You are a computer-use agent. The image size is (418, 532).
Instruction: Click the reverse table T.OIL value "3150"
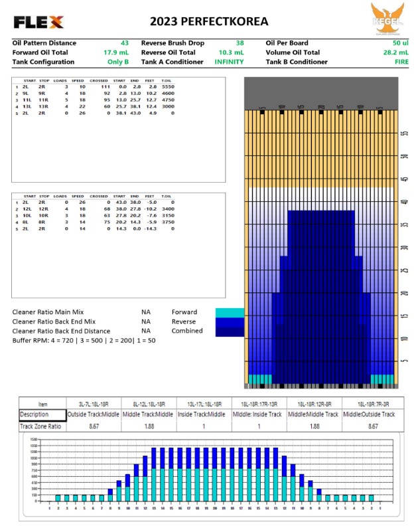coord(168,215)
